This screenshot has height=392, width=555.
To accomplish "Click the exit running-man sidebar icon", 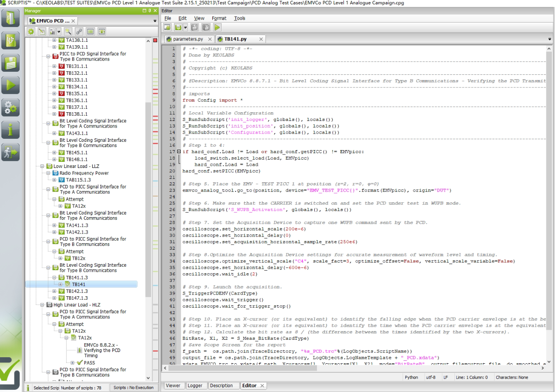I will pyautogui.click(x=11, y=152).
